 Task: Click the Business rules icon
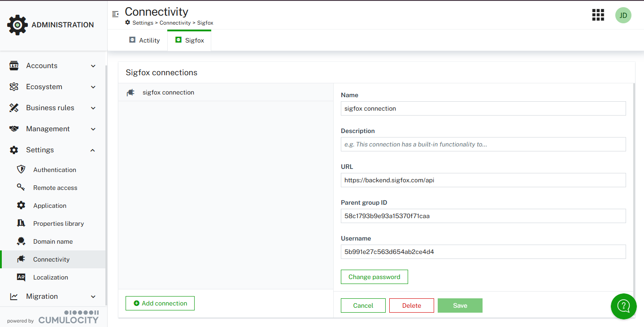pos(14,108)
